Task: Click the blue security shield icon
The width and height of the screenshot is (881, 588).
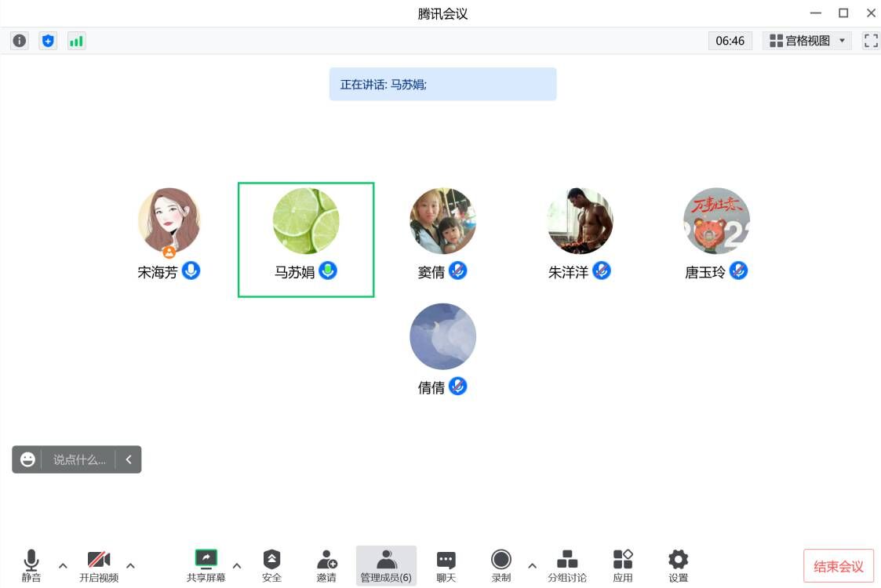Action: [x=48, y=41]
